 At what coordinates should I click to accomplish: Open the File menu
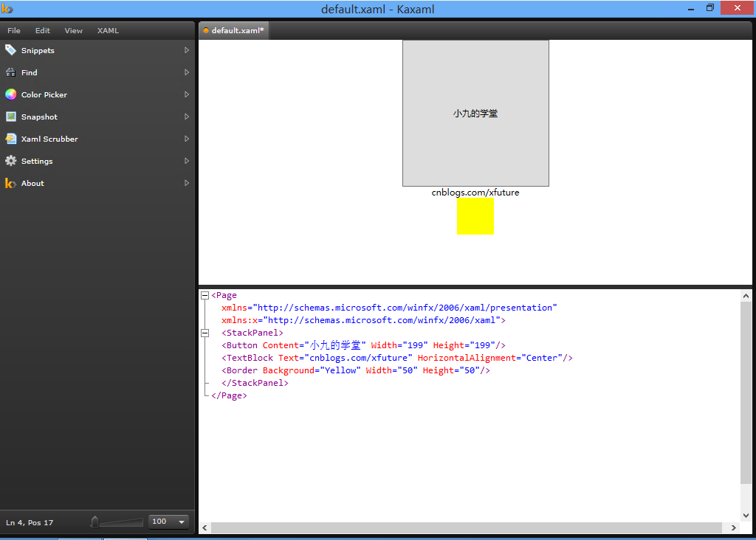[x=14, y=30]
